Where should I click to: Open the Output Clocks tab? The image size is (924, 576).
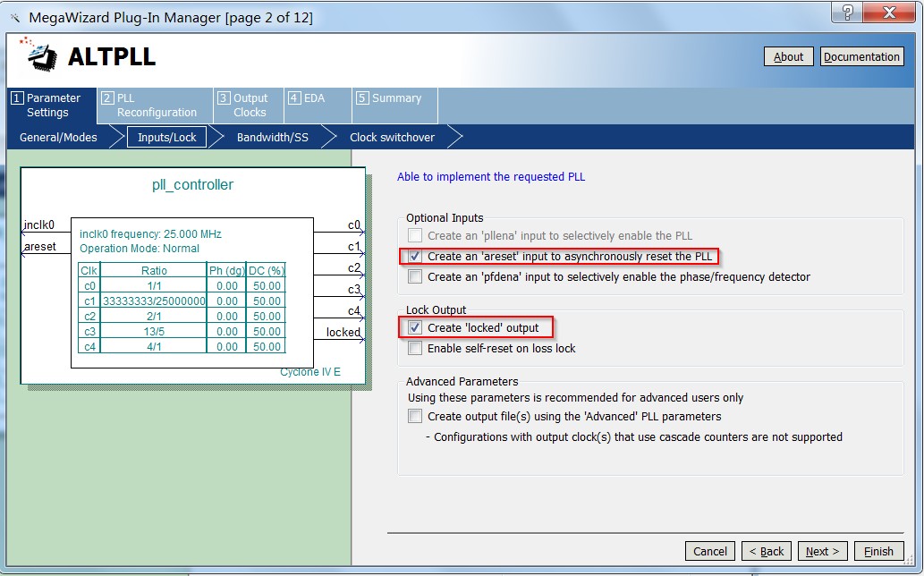pyautogui.click(x=248, y=106)
